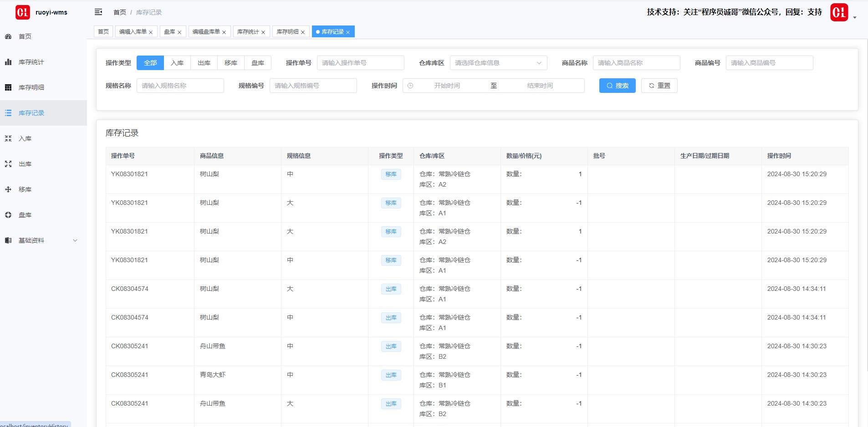Open 库存明细 grid icon in sidebar
This screenshot has width=868, height=427.
8,87
